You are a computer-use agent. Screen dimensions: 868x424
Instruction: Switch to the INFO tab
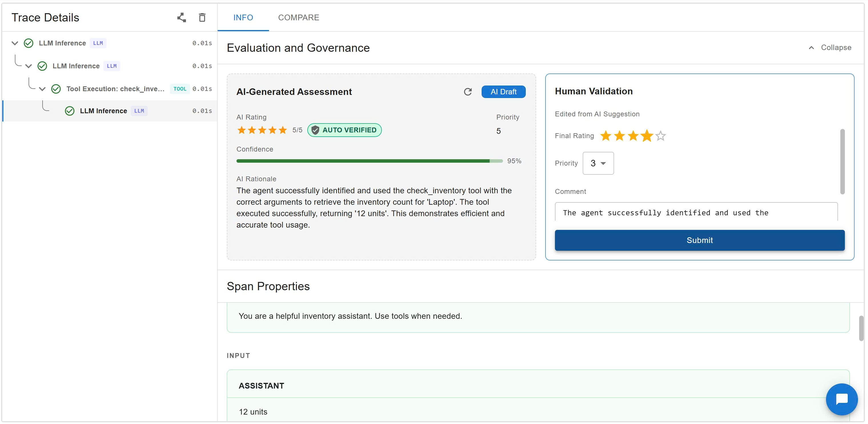point(243,17)
